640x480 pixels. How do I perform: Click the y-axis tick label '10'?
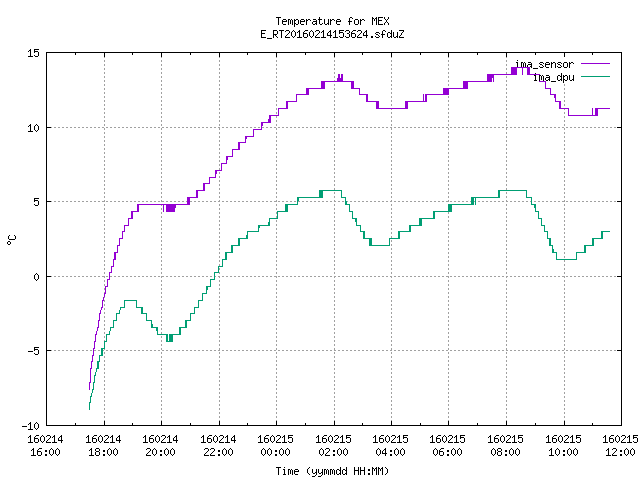(33, 128)
